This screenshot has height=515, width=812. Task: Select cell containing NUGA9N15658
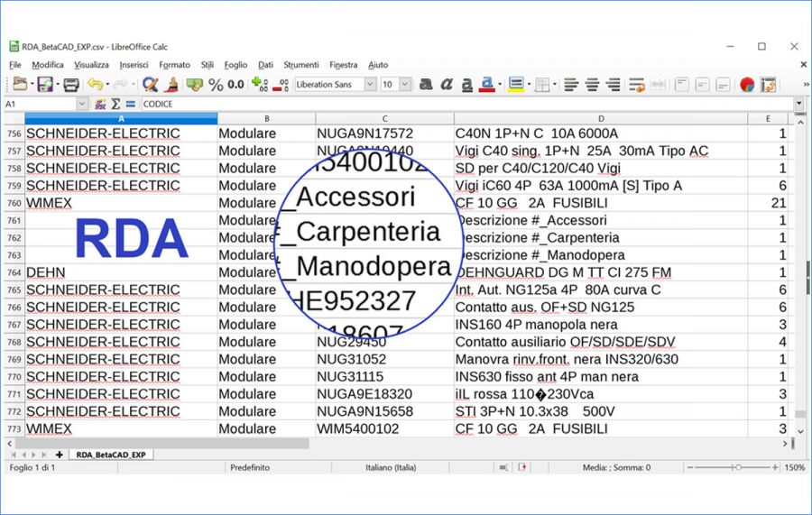coord(384,411)
